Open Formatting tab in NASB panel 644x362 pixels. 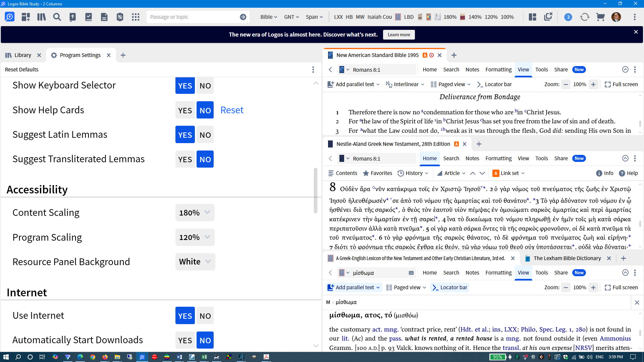click(498, 69)
